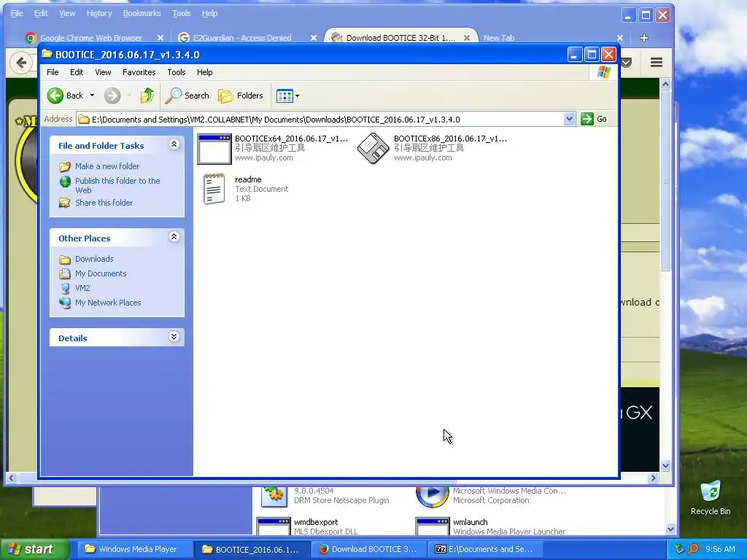Go to Downloads in Other Places

(94, 259)
